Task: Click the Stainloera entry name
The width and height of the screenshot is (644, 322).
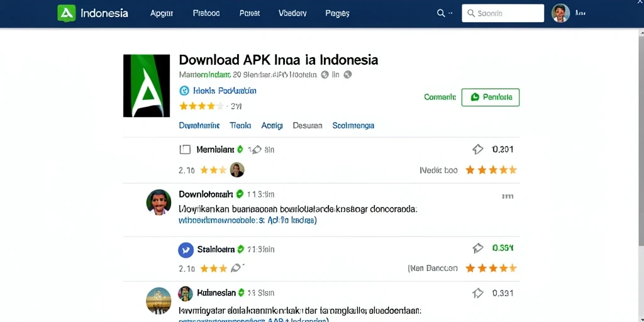Action: [x=216, y=249]
